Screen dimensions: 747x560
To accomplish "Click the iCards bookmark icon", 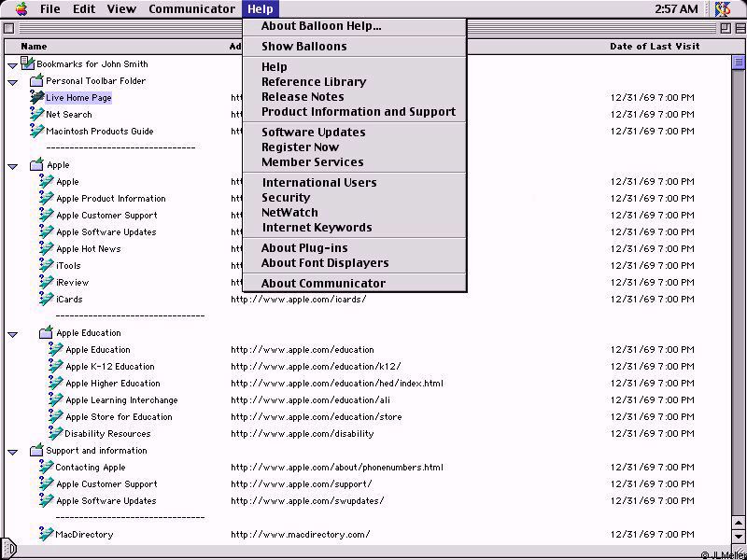I will coord(47,300).
